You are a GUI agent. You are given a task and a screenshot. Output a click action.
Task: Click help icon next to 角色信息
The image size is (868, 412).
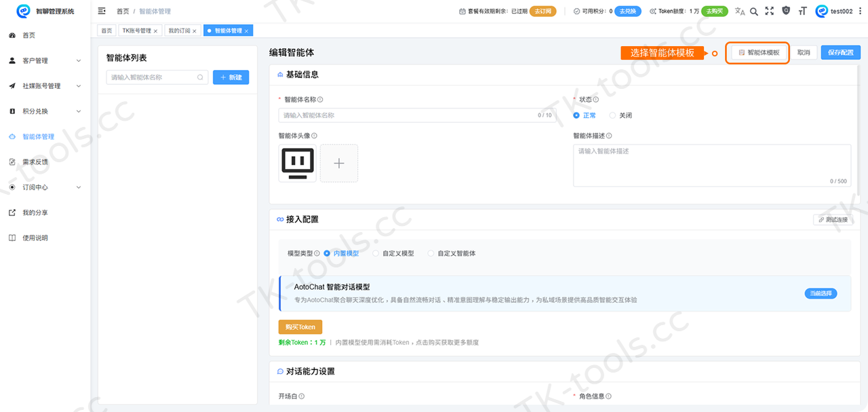click(x=609, y=396)
